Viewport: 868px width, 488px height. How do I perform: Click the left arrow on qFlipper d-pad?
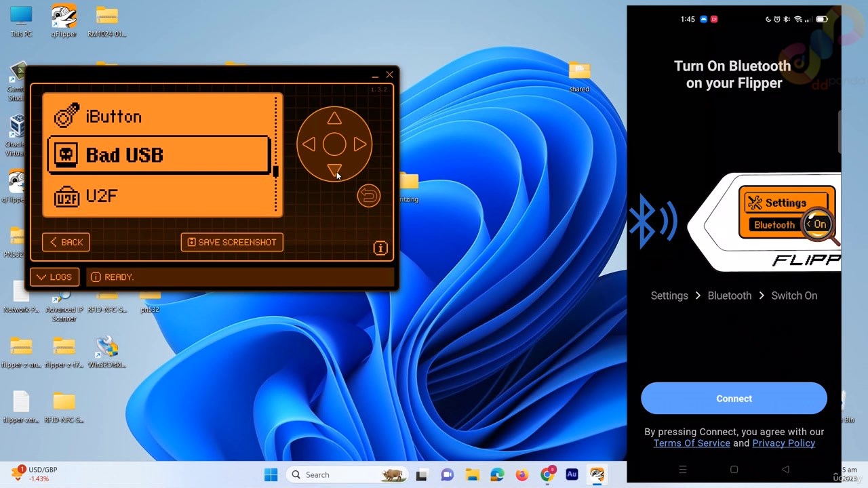[309, 144]
